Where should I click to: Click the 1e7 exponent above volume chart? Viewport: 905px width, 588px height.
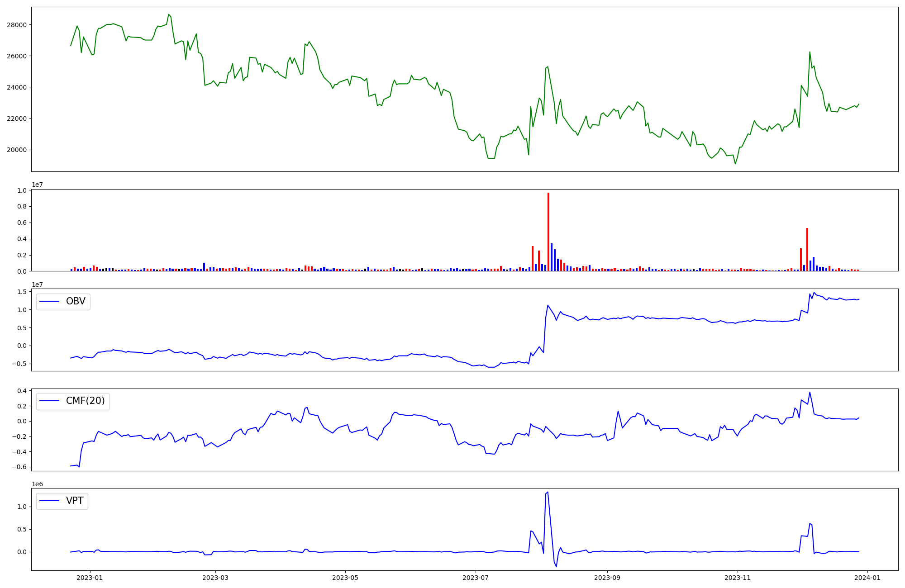37,185
